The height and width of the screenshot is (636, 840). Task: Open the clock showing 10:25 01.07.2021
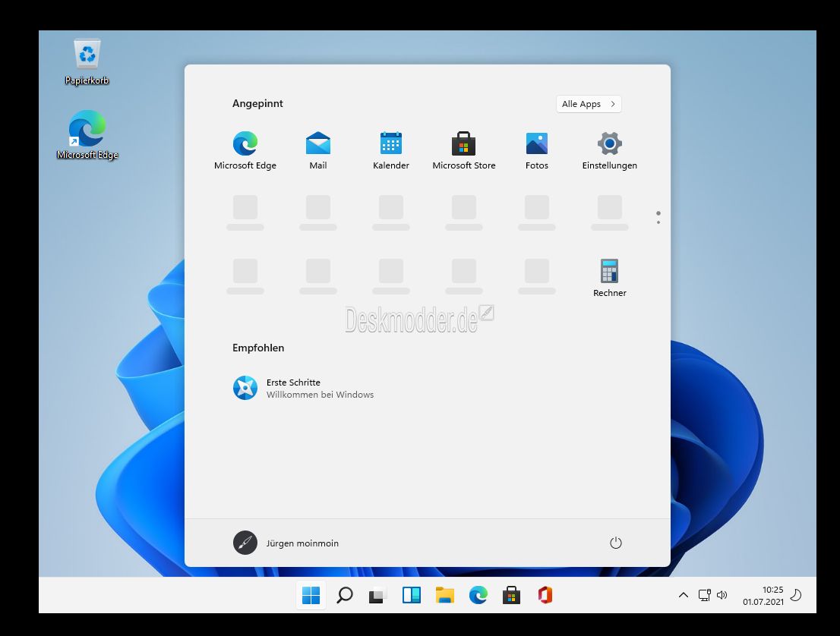coord(763,595)
